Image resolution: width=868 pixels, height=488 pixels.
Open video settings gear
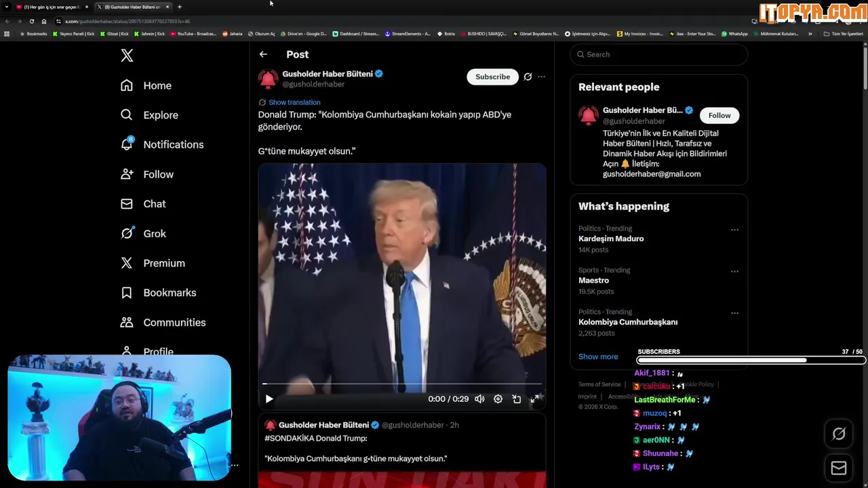(x=498, y=399)
